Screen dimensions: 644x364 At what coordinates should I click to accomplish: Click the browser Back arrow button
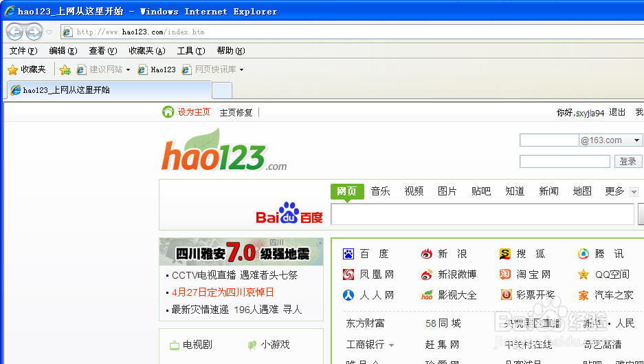15,32
